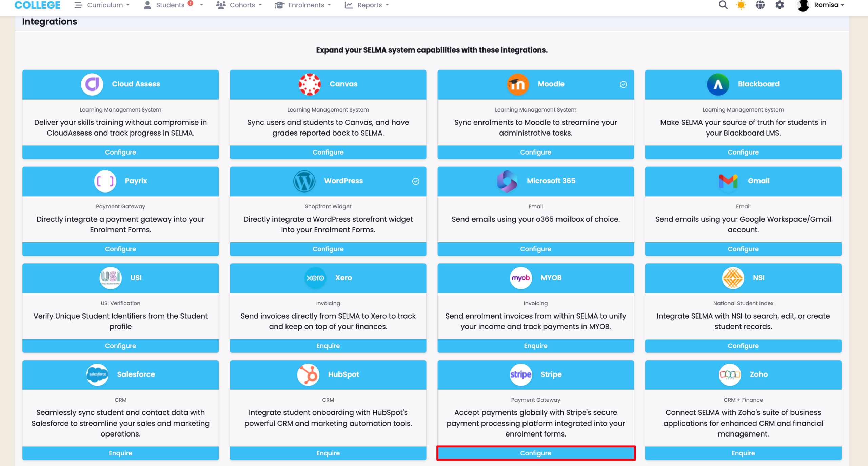This screenshot has height=466, width=868.
Task: Click the HubSpot logo icon
Action: (308, 374)
